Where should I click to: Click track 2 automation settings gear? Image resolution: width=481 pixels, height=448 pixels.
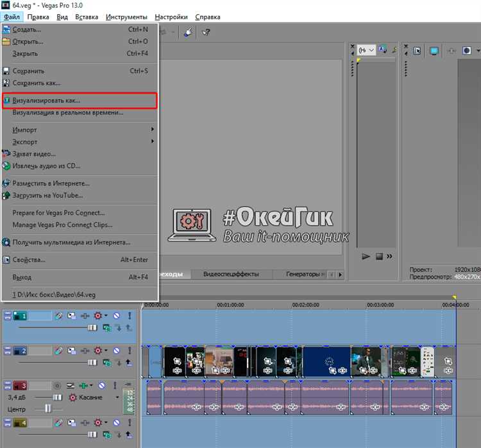pos(98,350)
